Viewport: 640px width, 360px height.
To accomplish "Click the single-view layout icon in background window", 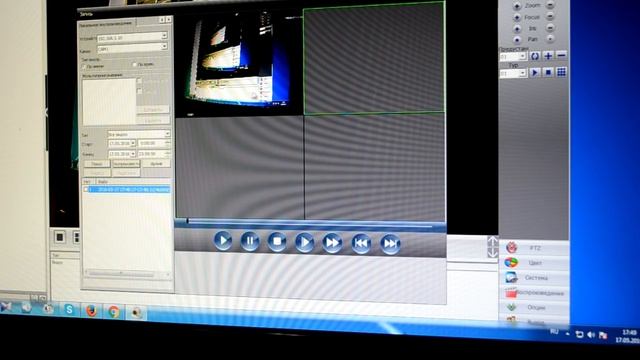I will (60, 237).
